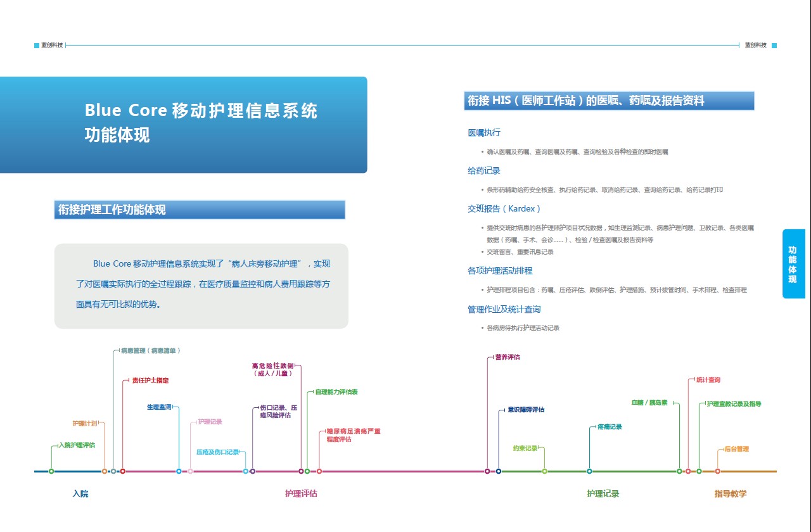Screen dimensions: 811x532
Task: Click the blue square icon beside top-right 蓝创科技
Action: [774, 46]
